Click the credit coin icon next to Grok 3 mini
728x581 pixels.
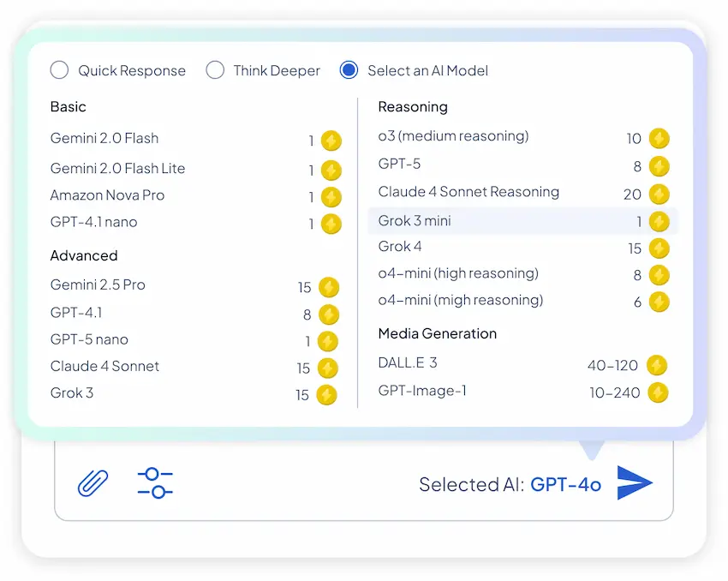(x=659, y=222)
